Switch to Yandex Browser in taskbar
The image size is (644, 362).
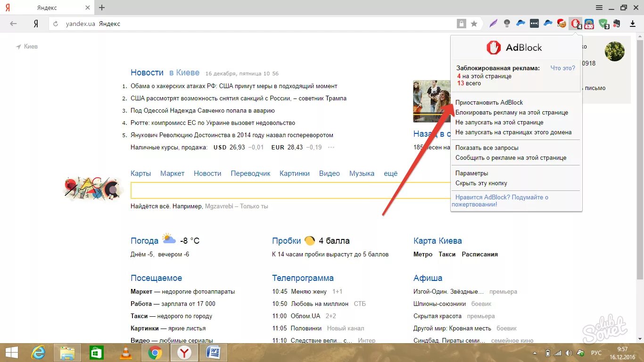tap(184, 353)
